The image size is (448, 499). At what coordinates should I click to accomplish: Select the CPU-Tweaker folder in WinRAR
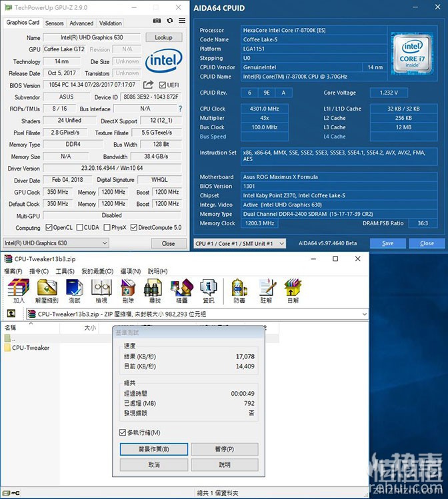pos(27,348)
